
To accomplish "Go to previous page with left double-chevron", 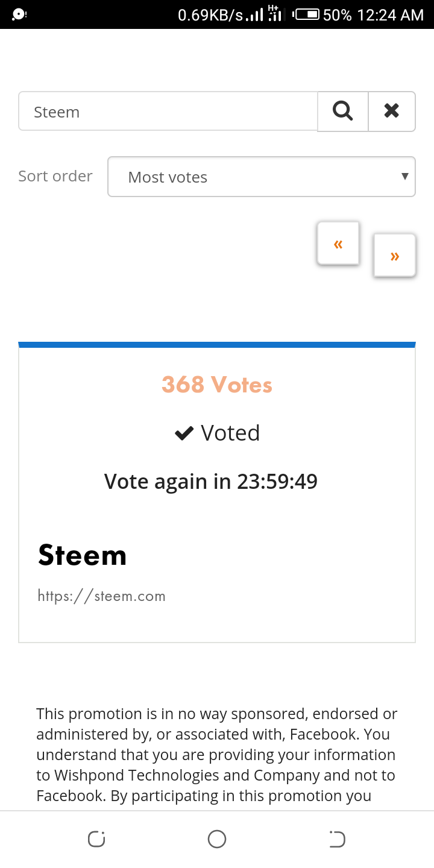I will tap(338, 244).
